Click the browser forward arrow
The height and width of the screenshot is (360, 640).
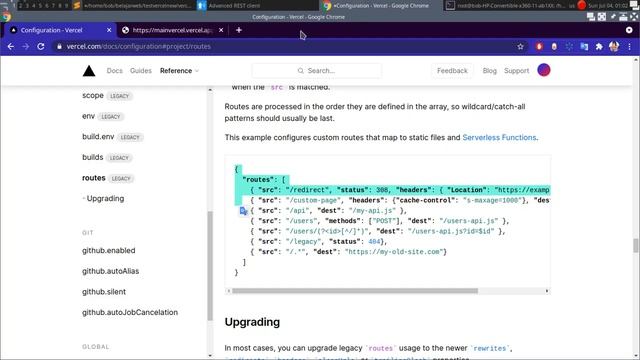25,47
